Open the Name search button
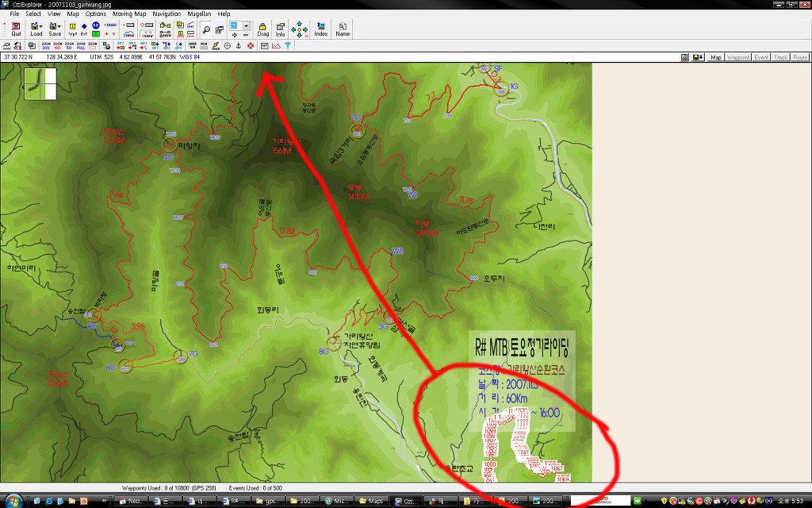Screen dimensions: 812x508 [x=343, y=29]
